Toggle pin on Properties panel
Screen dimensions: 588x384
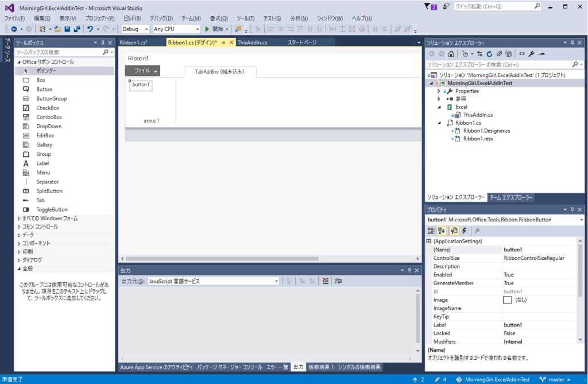pyautogui.click(x=572, y=209)
